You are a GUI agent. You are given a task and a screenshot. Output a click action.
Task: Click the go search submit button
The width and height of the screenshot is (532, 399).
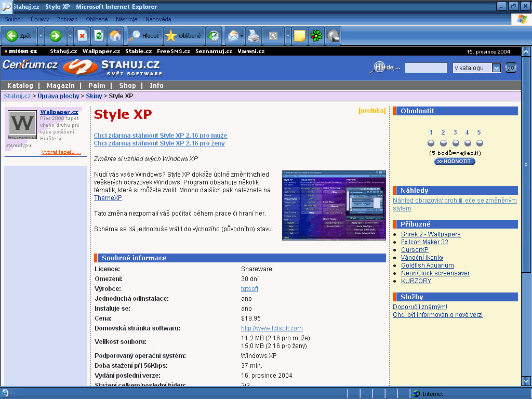(511, 68)
